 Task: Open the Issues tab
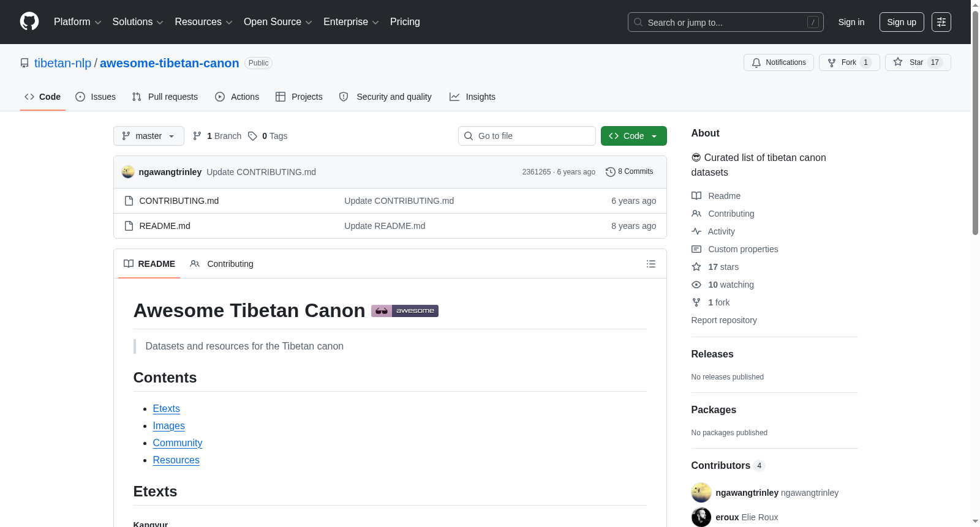tap(96, 97)
